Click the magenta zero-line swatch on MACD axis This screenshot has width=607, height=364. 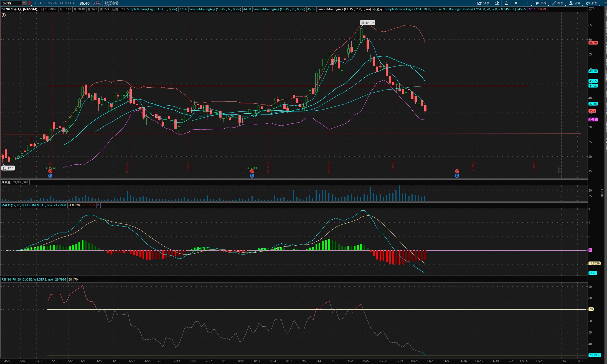[x=590, y=250]
